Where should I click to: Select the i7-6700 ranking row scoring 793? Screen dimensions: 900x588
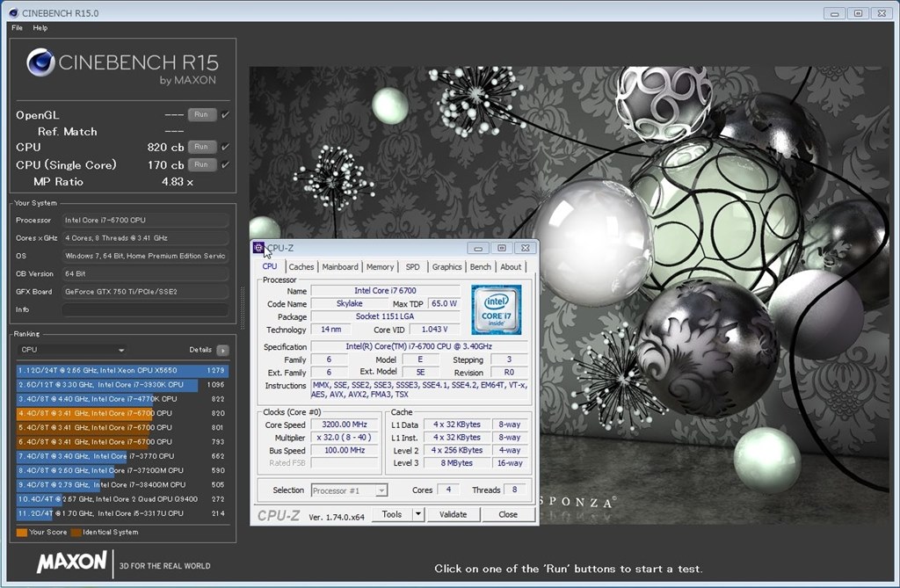122,442
